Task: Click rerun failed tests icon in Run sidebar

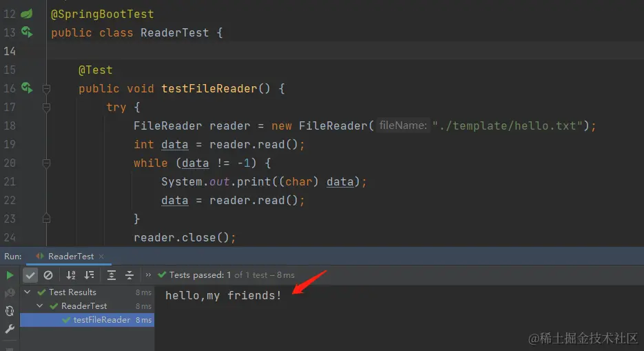Action: coord(10,293)
